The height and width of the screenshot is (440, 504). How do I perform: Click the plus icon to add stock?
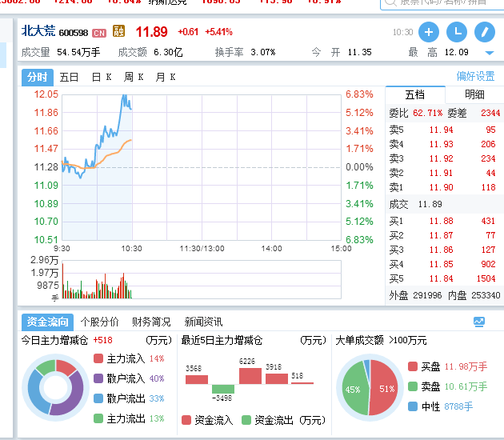pos(429,32)
